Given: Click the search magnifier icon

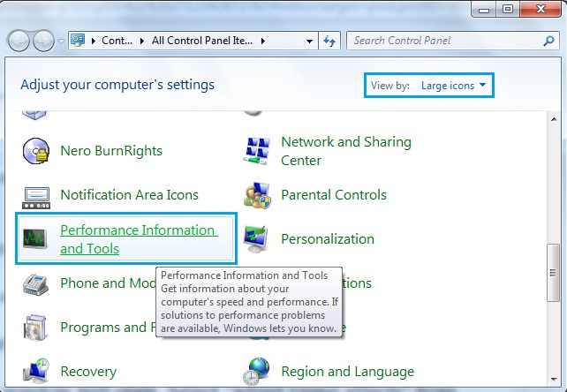Looking at the screenshot, I should click(548, 41).
